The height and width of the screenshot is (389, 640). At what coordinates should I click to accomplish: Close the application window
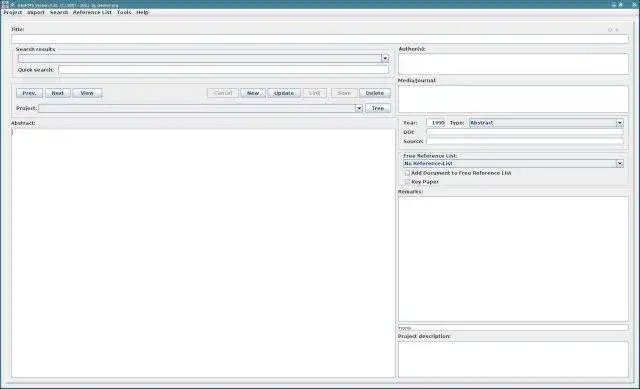634,4
